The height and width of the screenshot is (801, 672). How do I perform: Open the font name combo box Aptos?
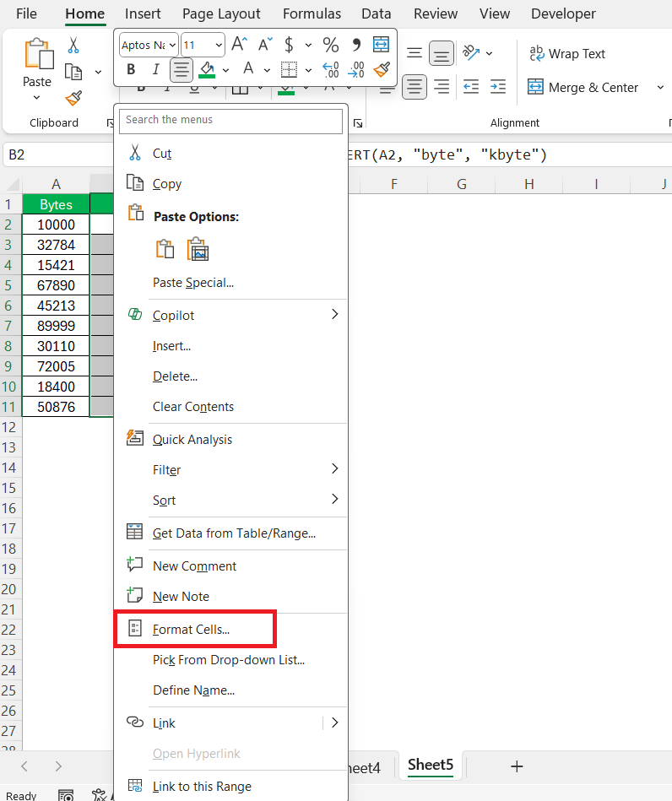tap(149, 45)
